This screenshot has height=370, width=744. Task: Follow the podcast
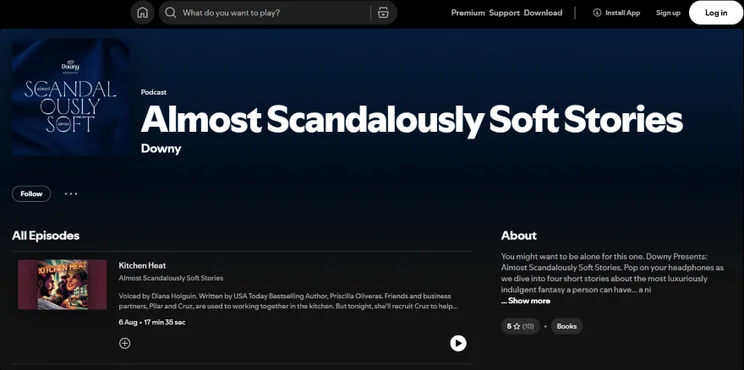point(31,194)
